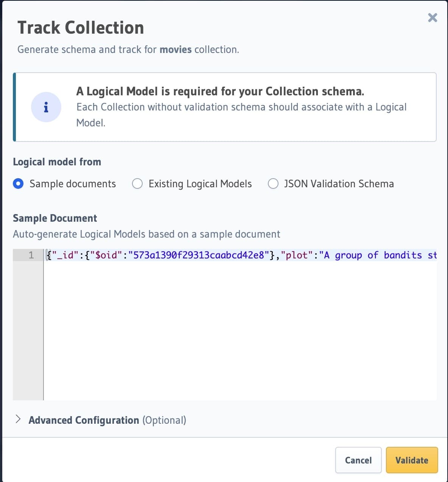Click line number 1 in editor gutter
448x482 pixels.
pyautogui.click(x=31, y=255)
